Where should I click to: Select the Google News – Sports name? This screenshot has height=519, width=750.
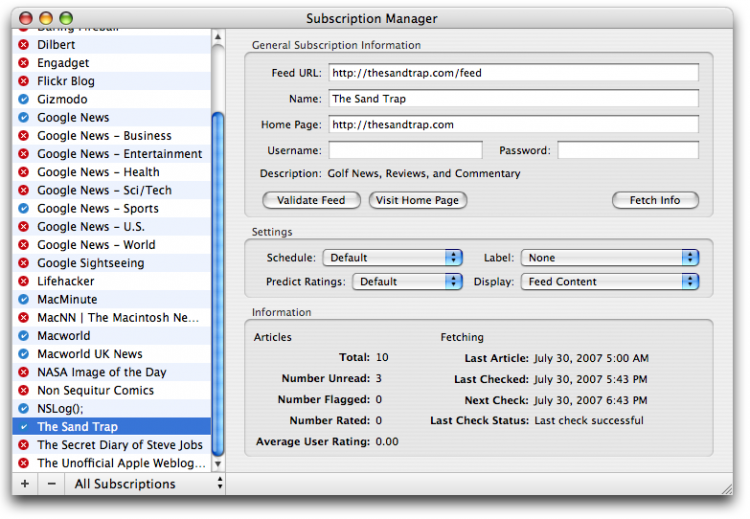point(98,208)
